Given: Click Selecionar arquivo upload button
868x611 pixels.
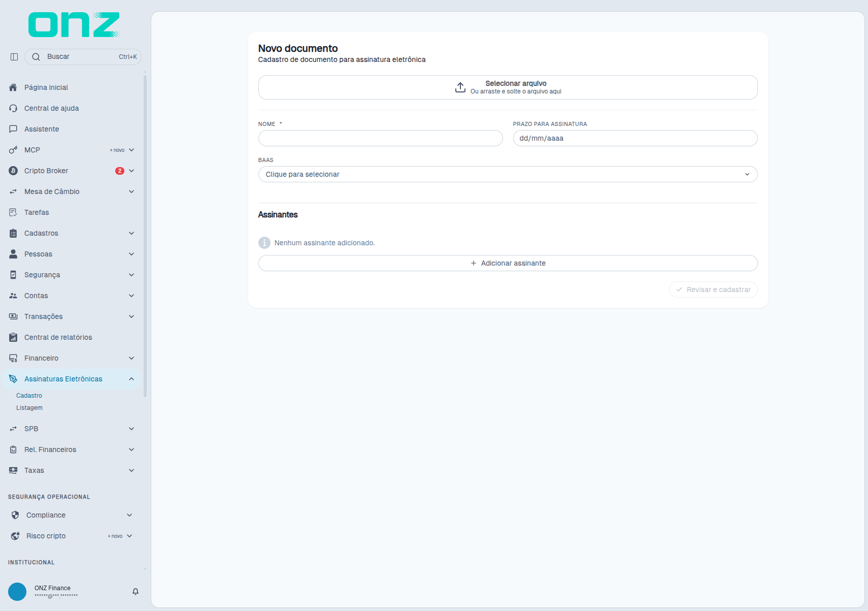Looking at the screenshot, I should tap(508, 87).
